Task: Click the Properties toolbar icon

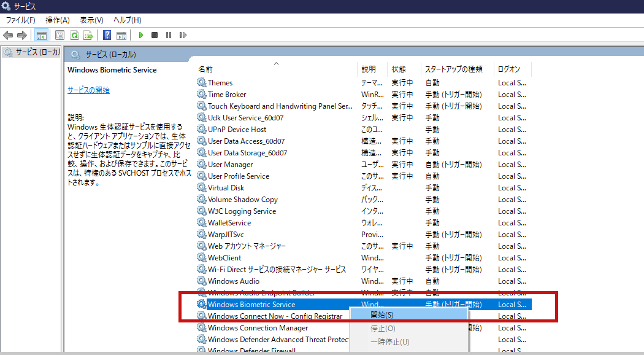Action: (59, 36)
